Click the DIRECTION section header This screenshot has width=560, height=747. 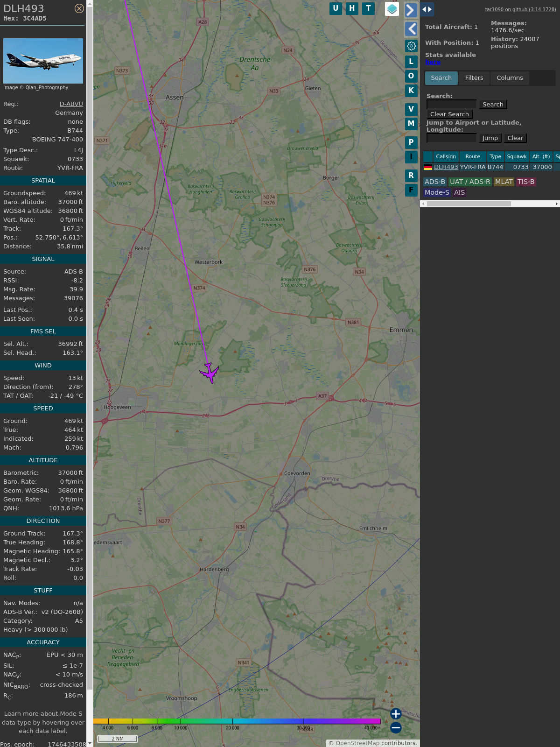click(43, 521)
